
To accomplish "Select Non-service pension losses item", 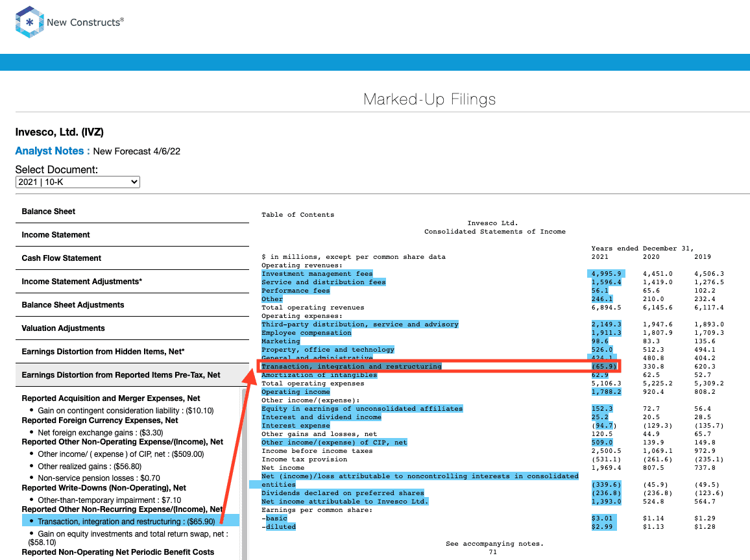I will click(x=99, y=478).
